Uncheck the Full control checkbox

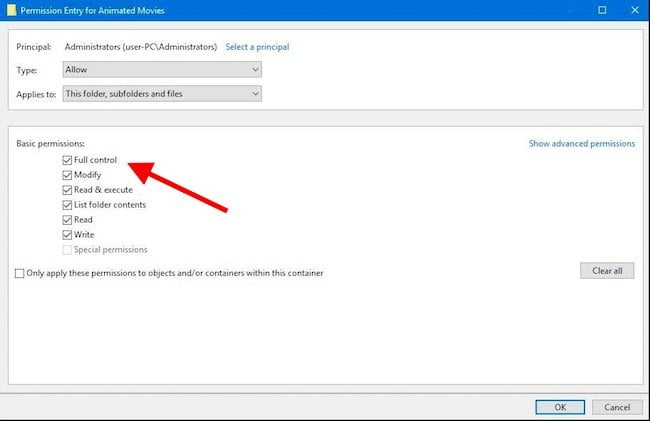(67, 160)
